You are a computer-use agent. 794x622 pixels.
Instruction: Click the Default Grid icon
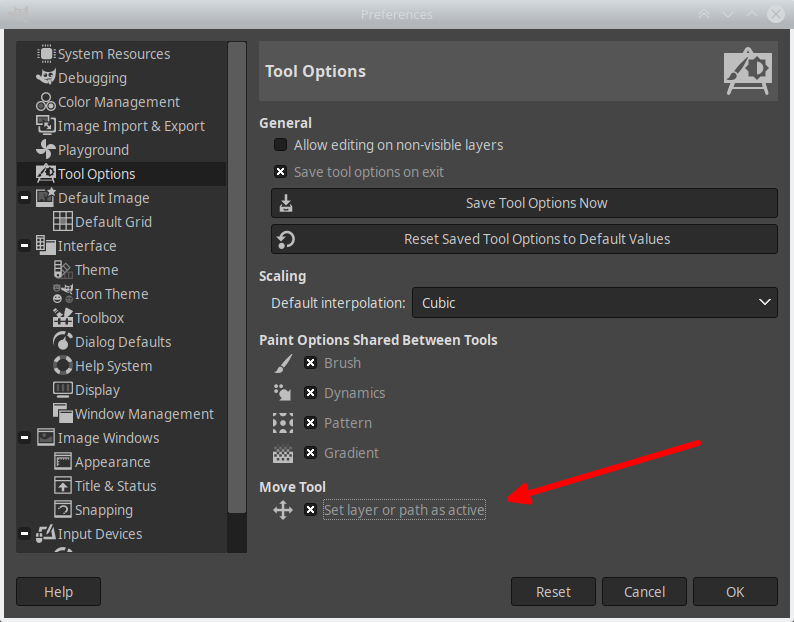tap(63, 221)
